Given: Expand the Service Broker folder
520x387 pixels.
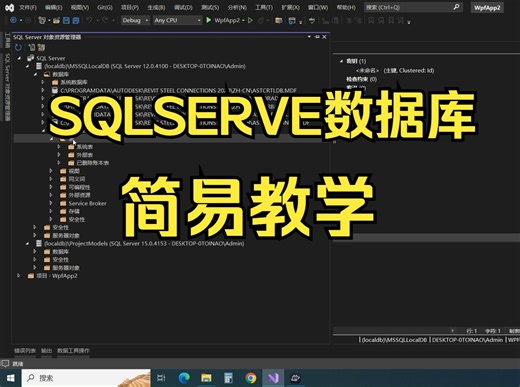Looking at the screenshot, I should coord(51,203).
